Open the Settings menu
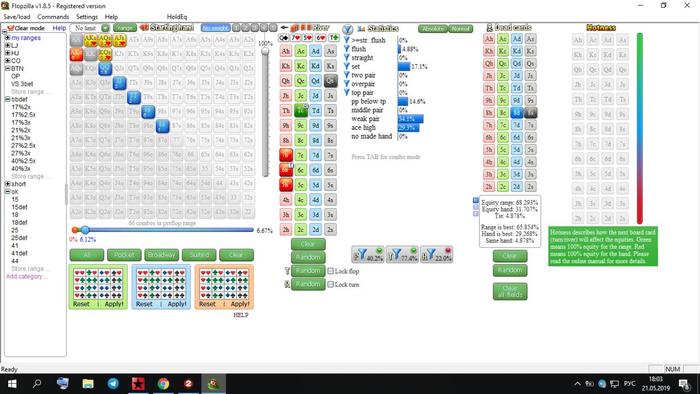Image resolution: width=700 pixels, height=394 pixels. pyautogui.click(x=87, y=17)
